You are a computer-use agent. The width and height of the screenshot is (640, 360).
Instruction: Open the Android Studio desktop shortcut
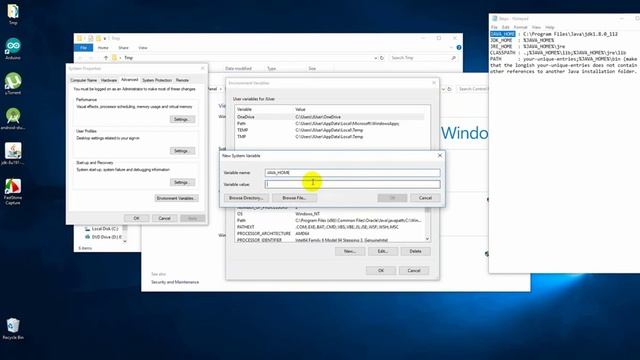(x=13, y=118)
